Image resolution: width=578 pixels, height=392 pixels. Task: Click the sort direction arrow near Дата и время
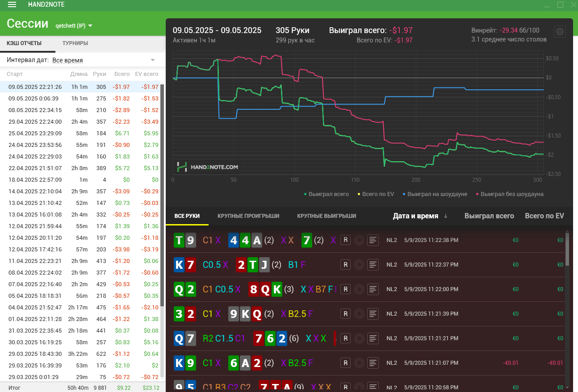(x=446, y=216)
